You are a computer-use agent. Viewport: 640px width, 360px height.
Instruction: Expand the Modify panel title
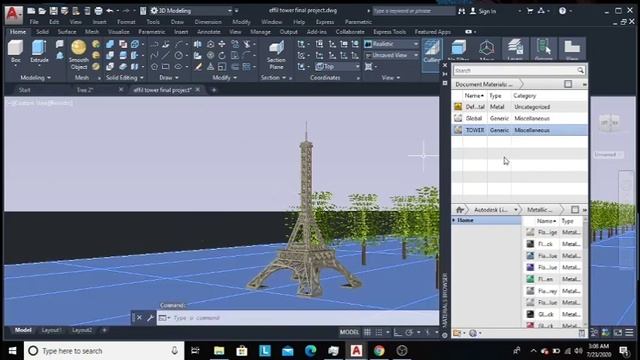click(224, 78)
